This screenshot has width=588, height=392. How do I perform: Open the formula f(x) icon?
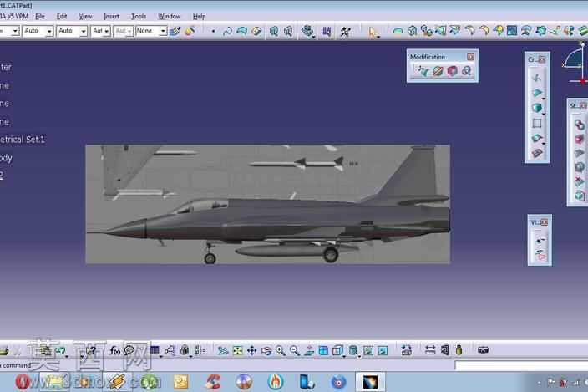pos(114,351)
